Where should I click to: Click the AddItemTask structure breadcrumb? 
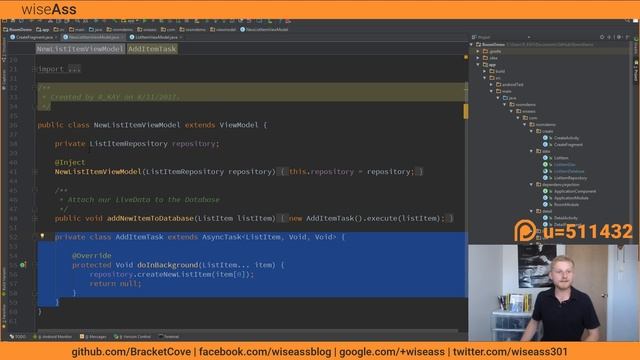[x=152, y=49]
